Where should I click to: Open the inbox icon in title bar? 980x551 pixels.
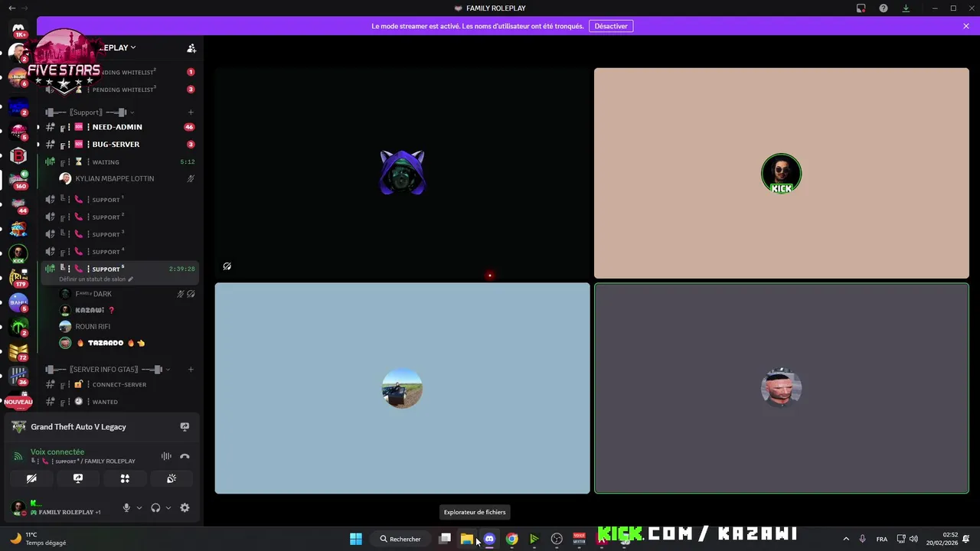tap(861, 8)
